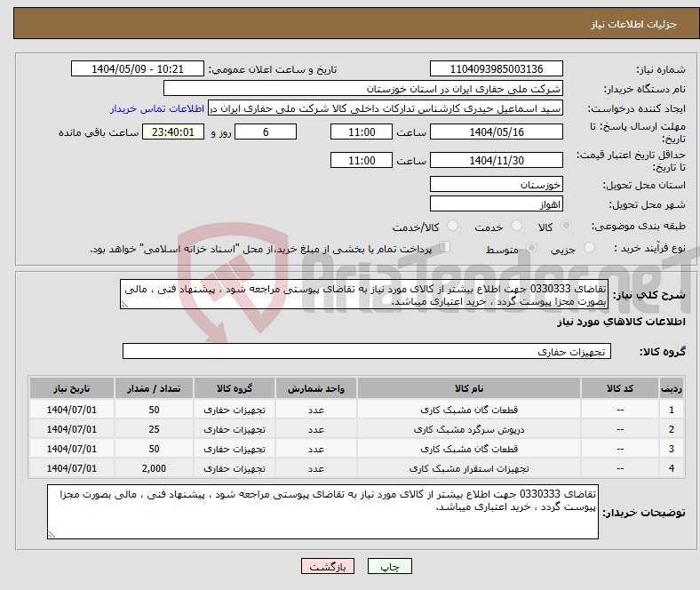The width and height of the screenshot is (700, 590).
Task: Click the چاپ (print) button
Action: coord(389,566)
